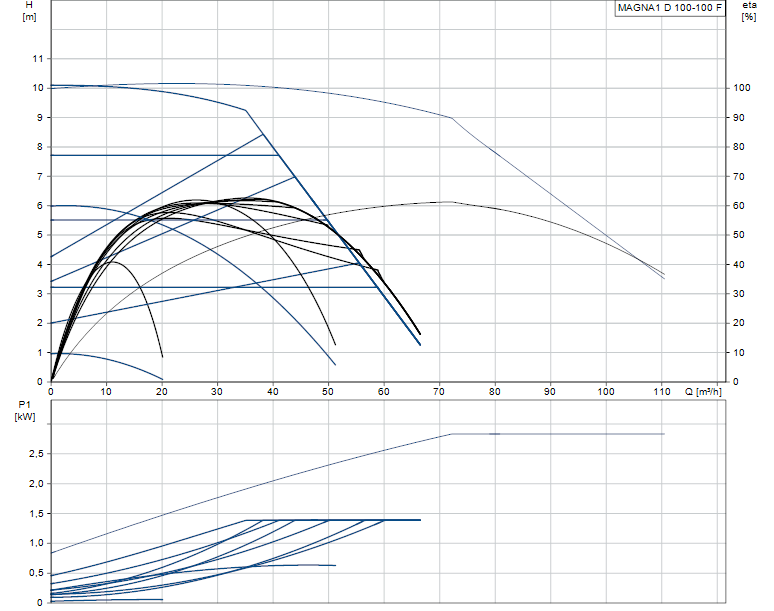The height and width of the screenshot is (611, 774).
Task: Click the 20 tick on the eta axis
Action: coord(738,323)
